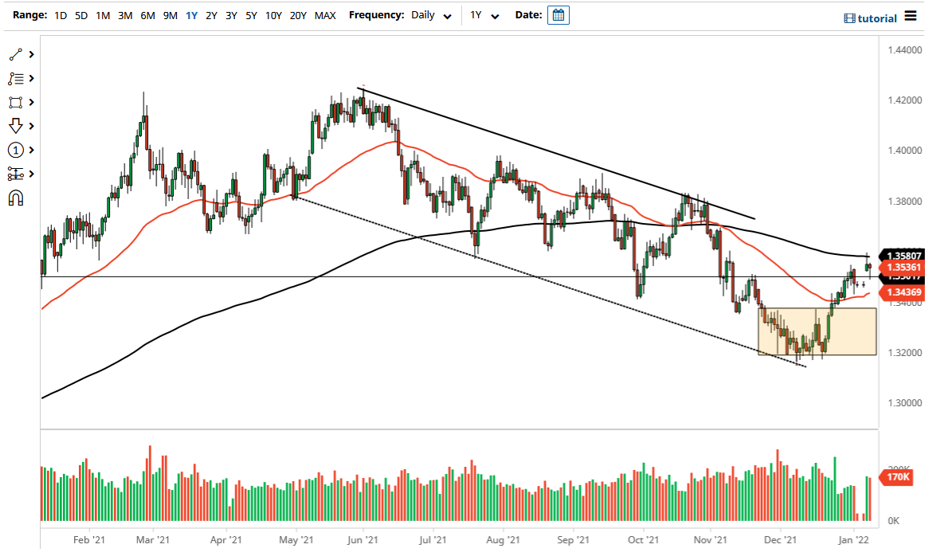925x560 pixels.
Task: Select the Fibonacci levels tool
Action: (x=16, y=174)
